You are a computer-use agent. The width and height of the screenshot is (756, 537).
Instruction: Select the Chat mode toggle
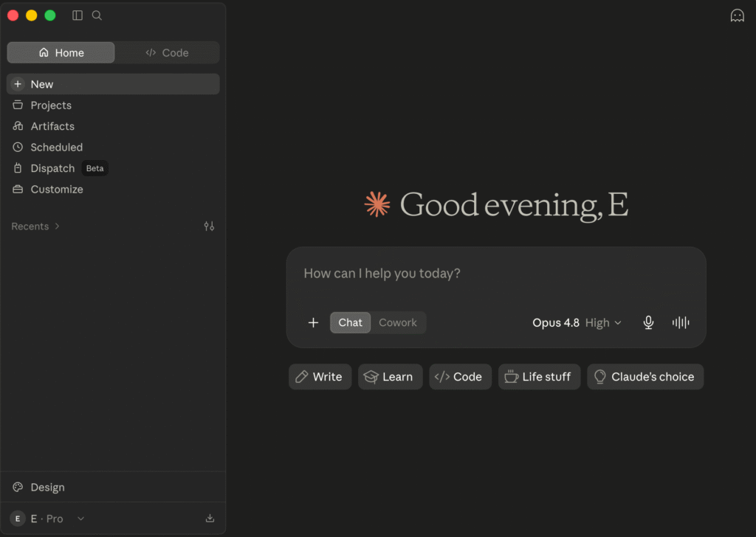click(350, 322)
